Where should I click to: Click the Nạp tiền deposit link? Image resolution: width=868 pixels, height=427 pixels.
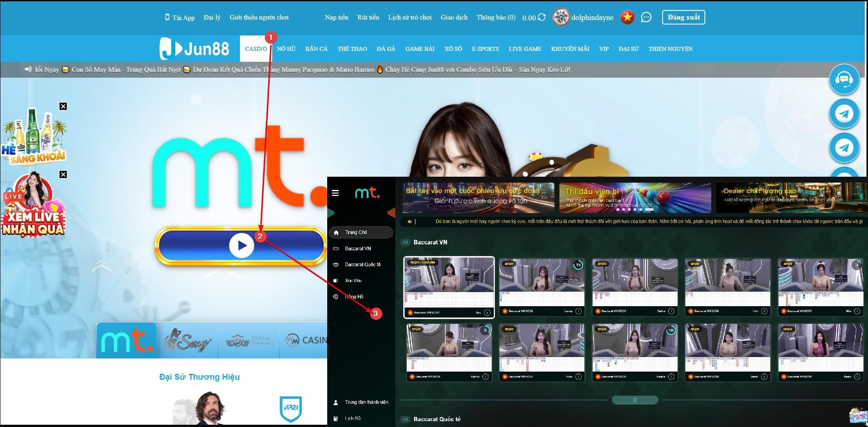336,17
